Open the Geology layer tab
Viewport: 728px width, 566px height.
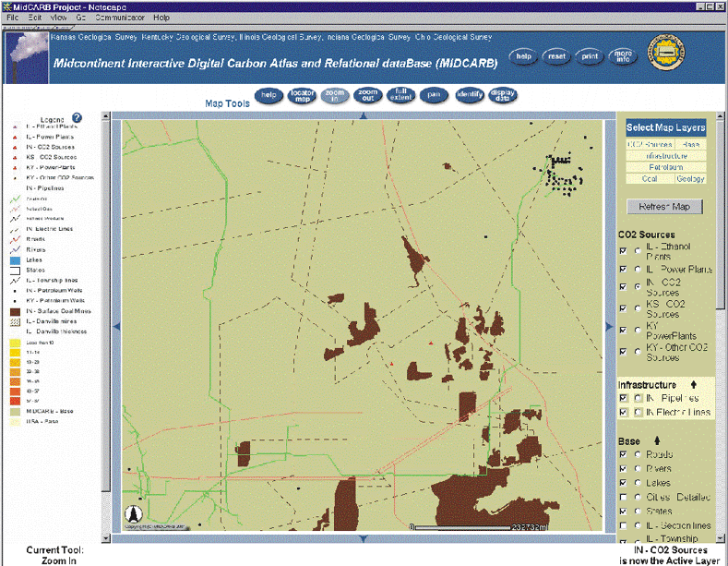click(691, 178)
